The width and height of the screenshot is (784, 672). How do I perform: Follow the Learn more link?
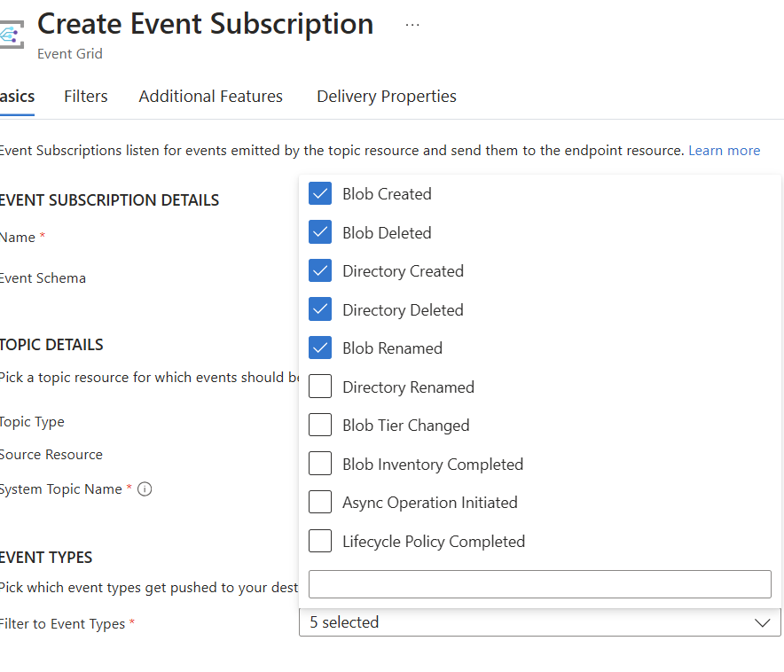point(724,151)
